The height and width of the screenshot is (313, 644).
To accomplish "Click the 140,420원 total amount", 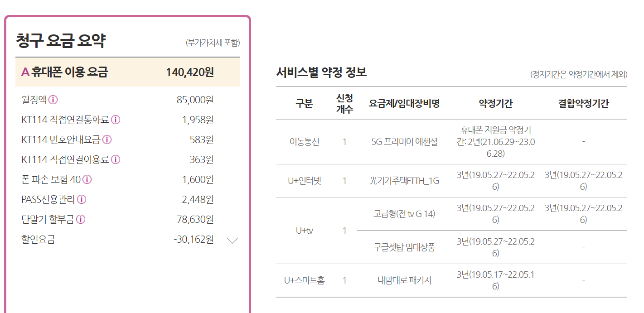I will pyautogui.click(x=189, y=72).
